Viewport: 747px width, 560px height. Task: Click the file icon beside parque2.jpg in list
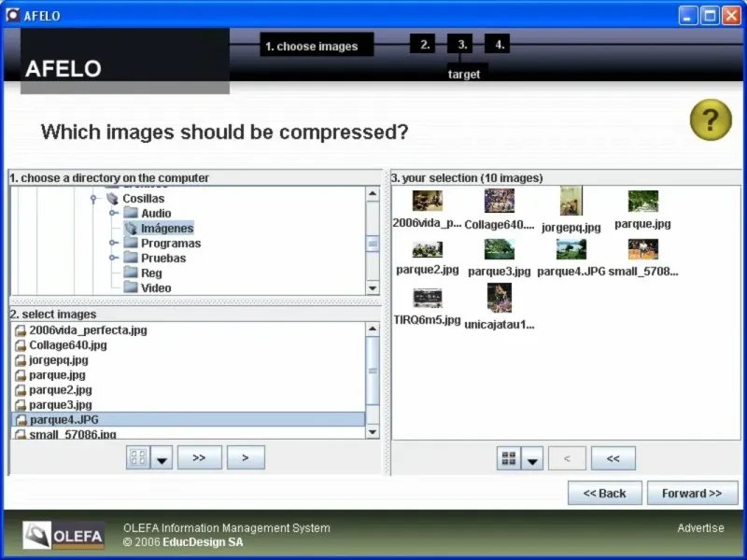20,390
